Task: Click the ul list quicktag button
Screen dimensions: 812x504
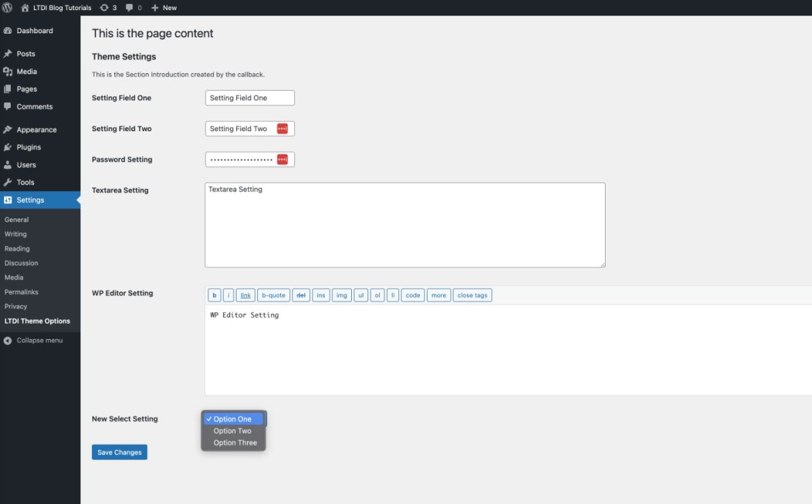Action: (x=361, y=295)
